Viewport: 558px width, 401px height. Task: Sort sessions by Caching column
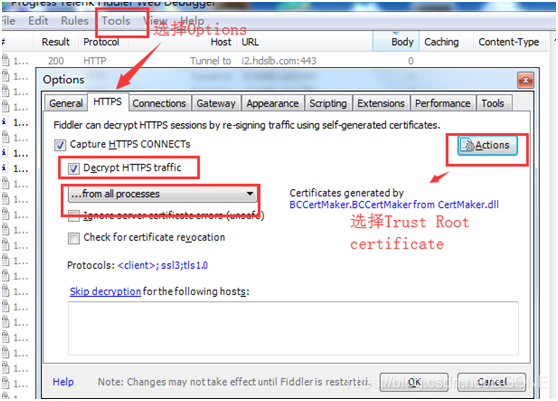tap(441, 42)
